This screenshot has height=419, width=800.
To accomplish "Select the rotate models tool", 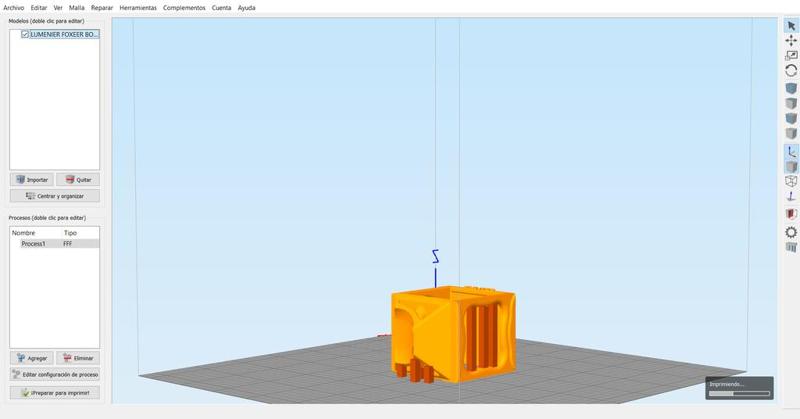I will [791, 71].
